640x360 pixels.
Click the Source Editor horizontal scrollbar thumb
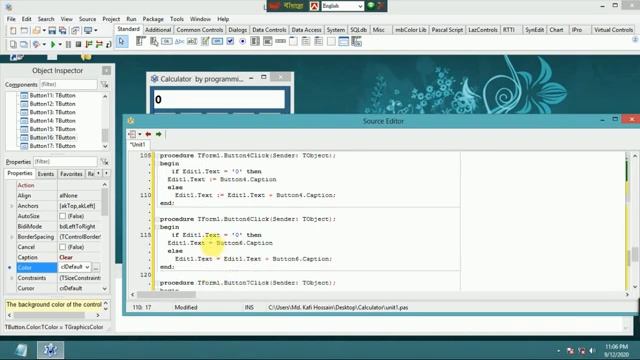tap(166, 294)
